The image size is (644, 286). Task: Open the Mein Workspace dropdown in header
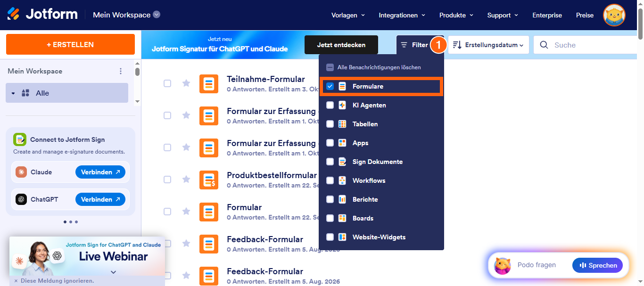(x=126, y=15)
